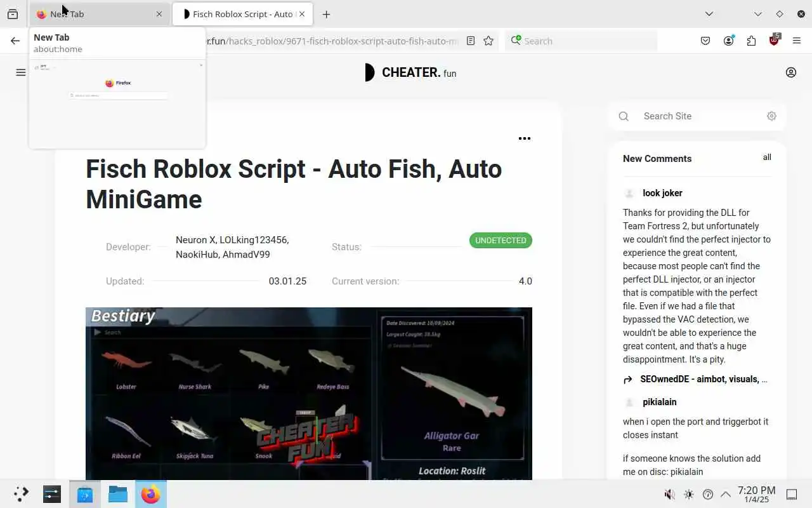The width and height of the screenshot is (812, 508).
Task: Focus the Search Site field
Action: pos(698,116)
